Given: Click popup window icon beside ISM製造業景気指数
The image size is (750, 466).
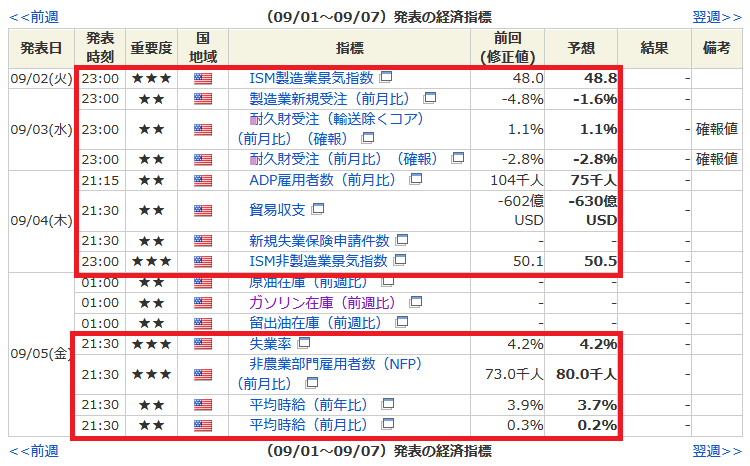Looking at the screenshot, I should pyautogui.click(x=386, y=77).
